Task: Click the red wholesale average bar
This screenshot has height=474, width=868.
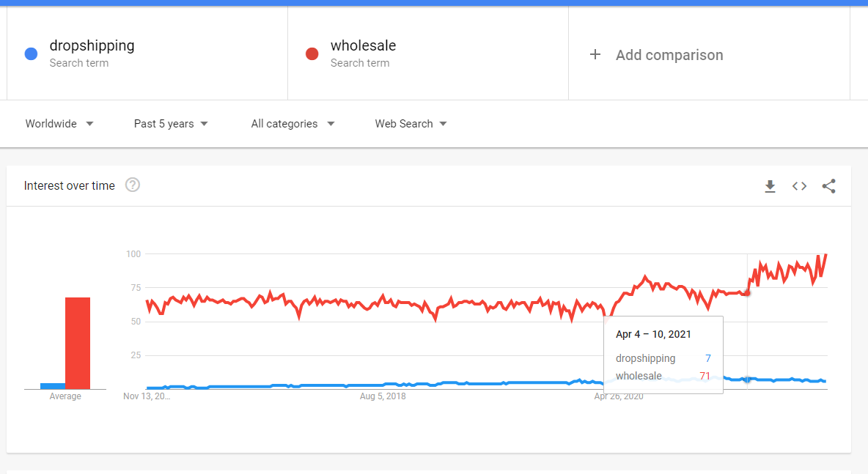Action: pyautogui.click(x=78, y=343)
